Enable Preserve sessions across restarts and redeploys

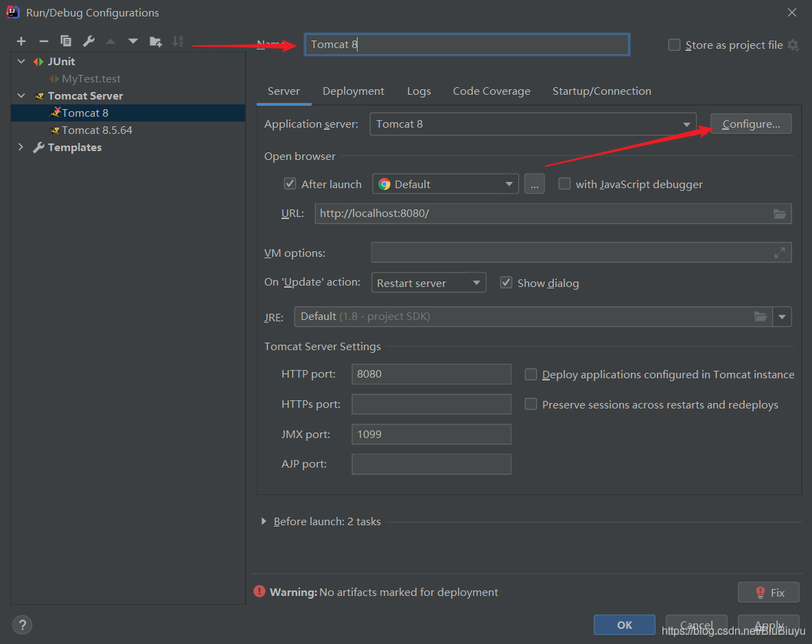coord(531,404)
